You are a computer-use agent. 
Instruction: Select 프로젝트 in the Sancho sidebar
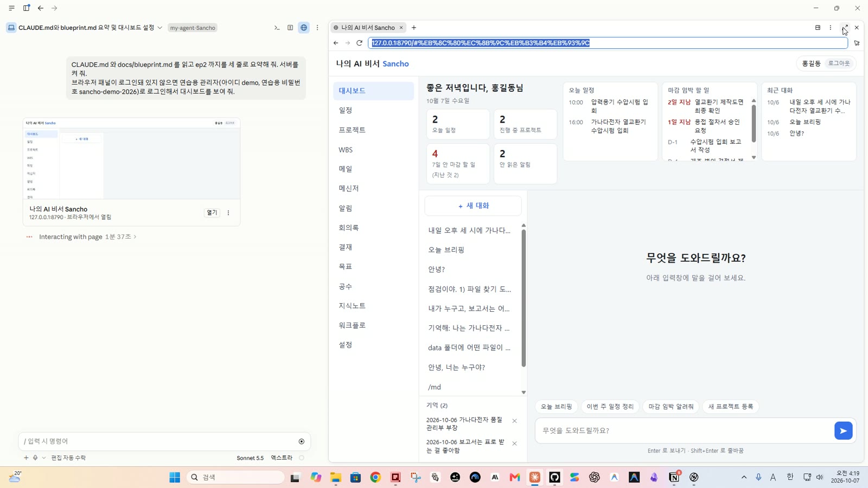[x=373, y=130]
